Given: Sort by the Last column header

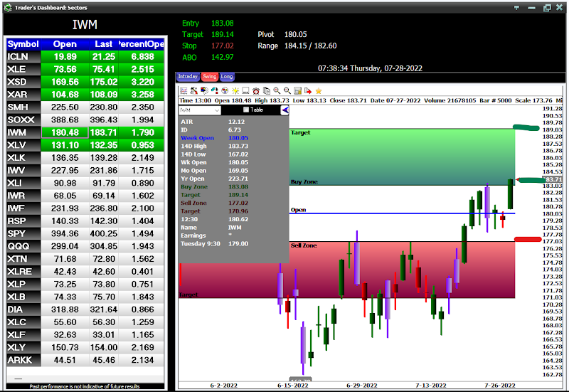Looking at the screenshot, I should (x=103, y=44).
